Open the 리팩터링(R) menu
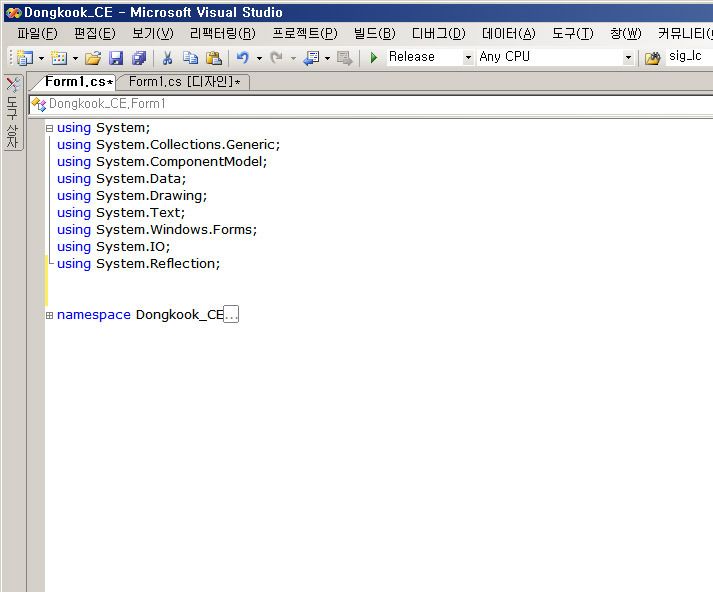This screenshot has height=592, width=713. point(223,34)
